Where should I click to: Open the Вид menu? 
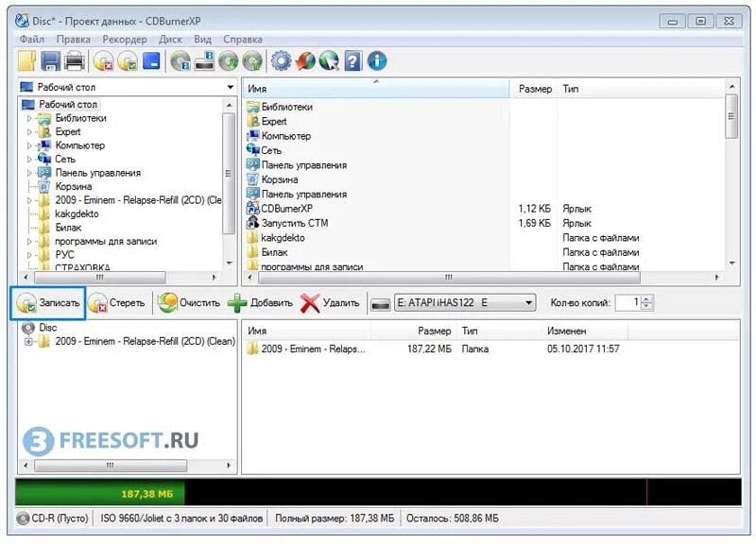tap(202, 40)
